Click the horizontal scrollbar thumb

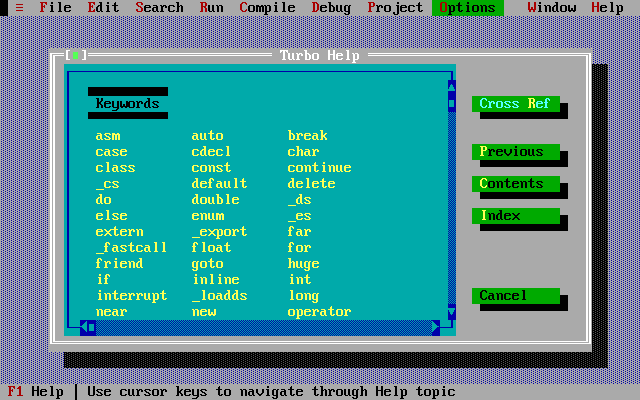tap(92, 327)
